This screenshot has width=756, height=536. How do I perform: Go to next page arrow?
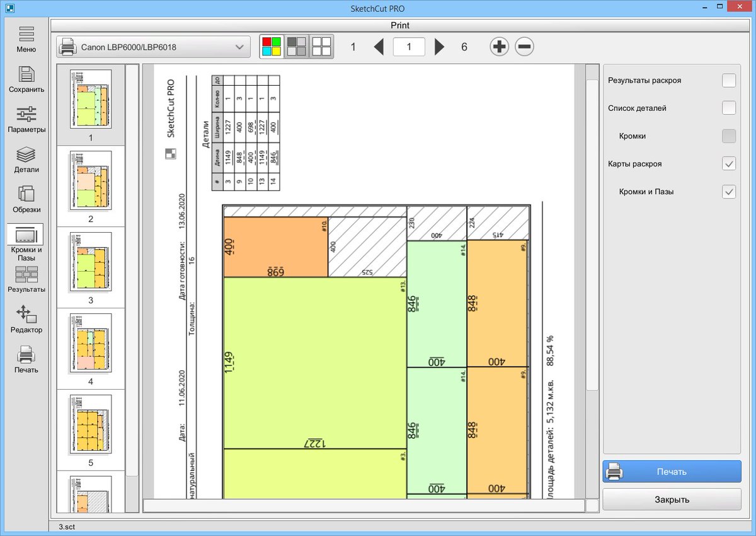click(440, 47)
